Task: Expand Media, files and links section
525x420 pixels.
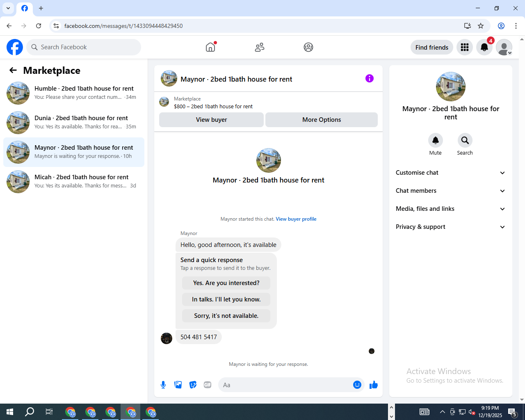Action: (451, 209)
